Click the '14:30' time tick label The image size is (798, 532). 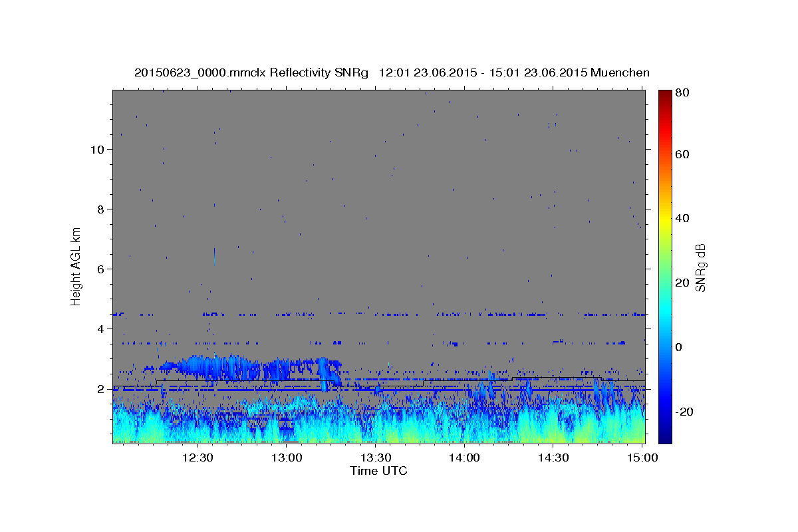tap(553, 458)
